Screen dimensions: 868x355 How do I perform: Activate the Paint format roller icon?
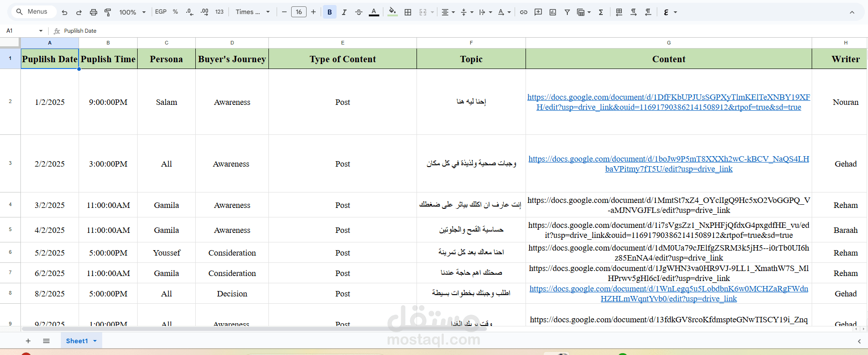[108, 12]
